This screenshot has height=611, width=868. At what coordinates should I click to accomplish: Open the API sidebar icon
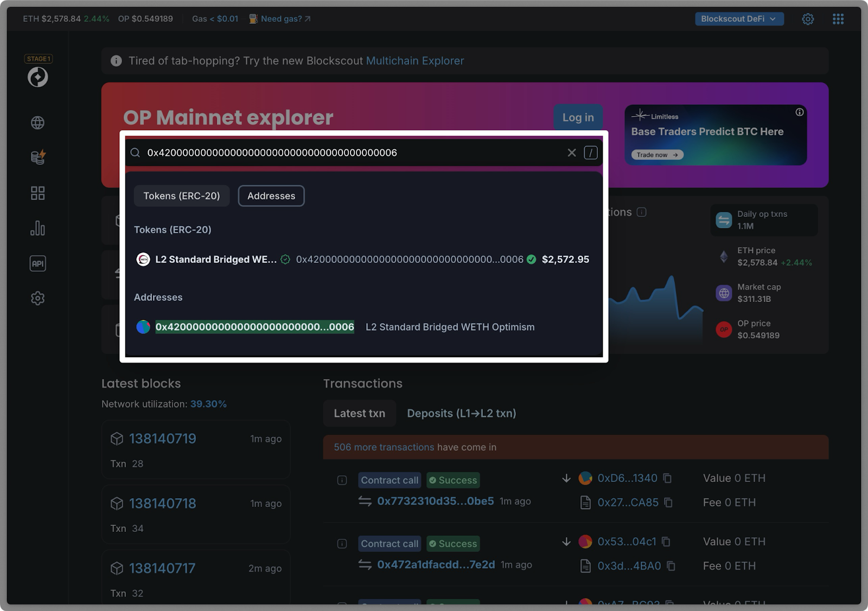tap(37, 263)
